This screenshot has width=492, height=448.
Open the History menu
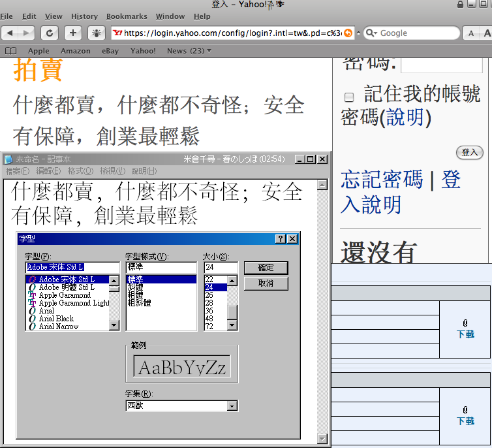pyautogui.click(x=84, y=16)
